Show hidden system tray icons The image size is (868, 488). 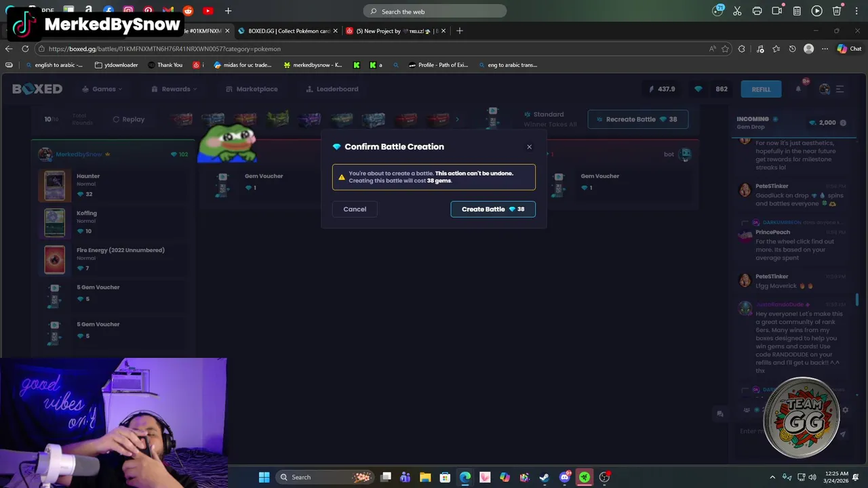coord(772,477)
